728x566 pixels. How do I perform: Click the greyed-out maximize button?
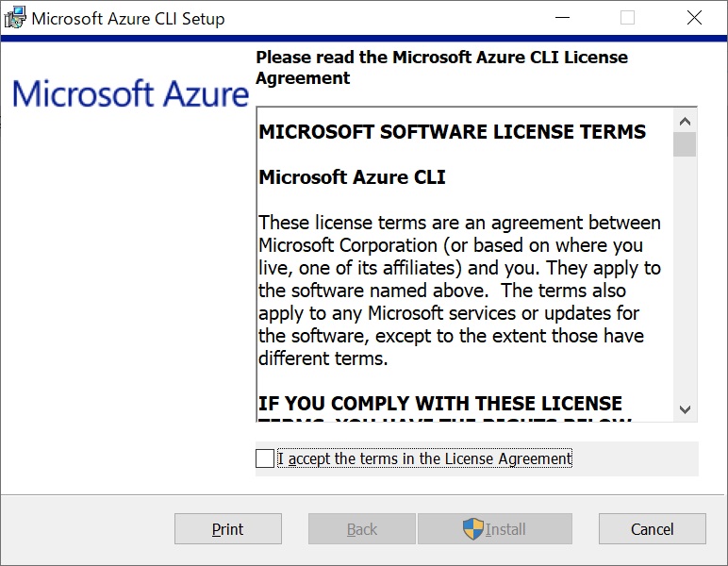[627, 17]
